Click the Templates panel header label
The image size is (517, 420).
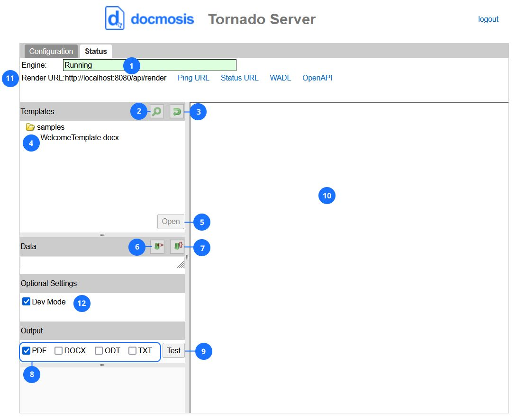(37, 111)
